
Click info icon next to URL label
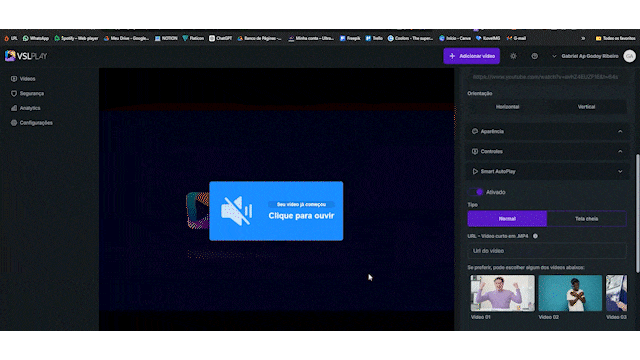tap(535, 236)
